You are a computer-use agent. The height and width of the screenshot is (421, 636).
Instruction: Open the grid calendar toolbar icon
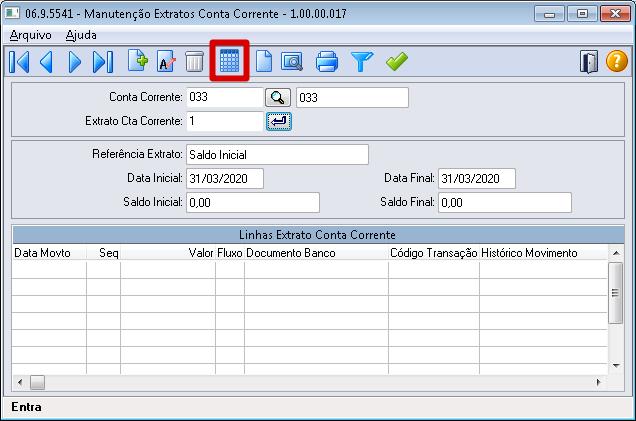point(229,61)
